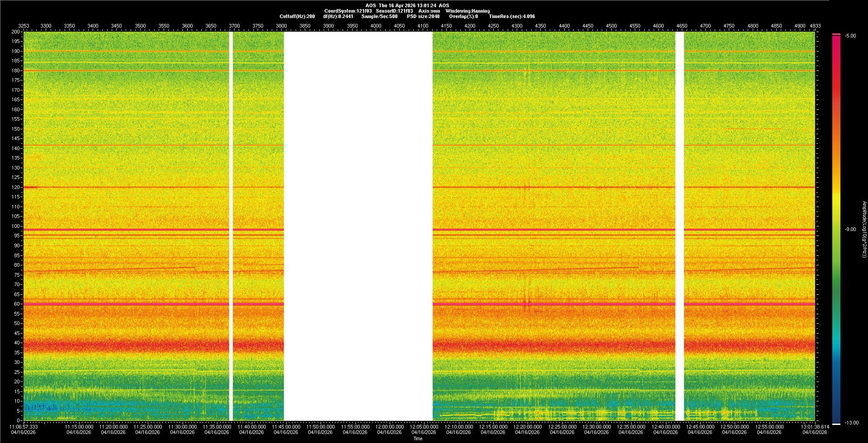Viewport: 868px width, 443px height.
Task: Click the 'Time' label below the time axis
Action: click(x=418, y=438)
